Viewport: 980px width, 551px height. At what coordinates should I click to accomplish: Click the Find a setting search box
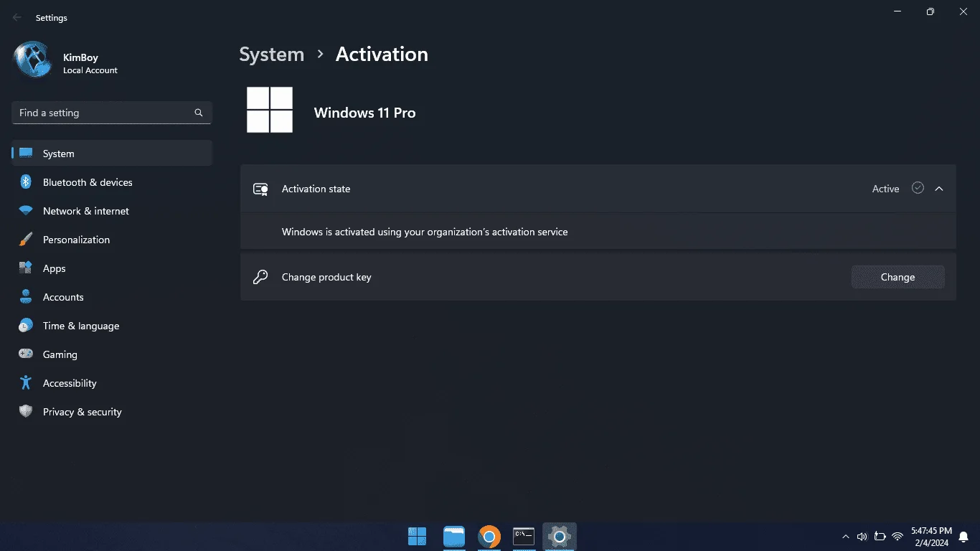112,113
